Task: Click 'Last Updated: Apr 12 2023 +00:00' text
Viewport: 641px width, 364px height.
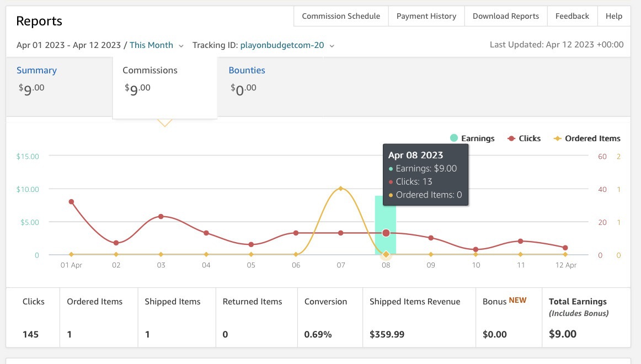Action: (x=557, y=45)
